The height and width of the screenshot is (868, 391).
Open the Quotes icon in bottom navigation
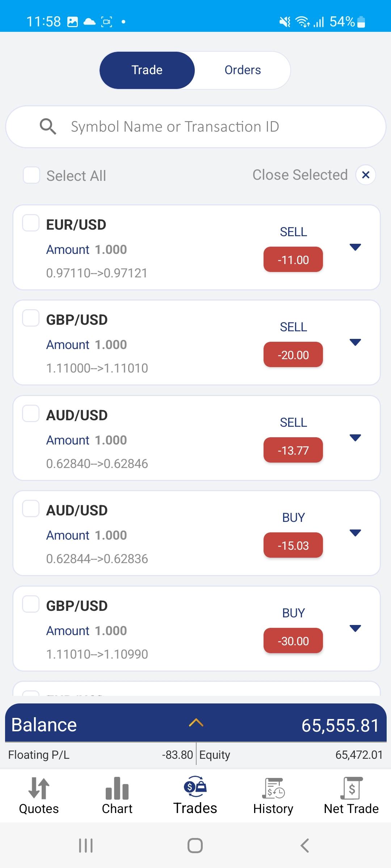pyautogui.click(x=39, y=788)
